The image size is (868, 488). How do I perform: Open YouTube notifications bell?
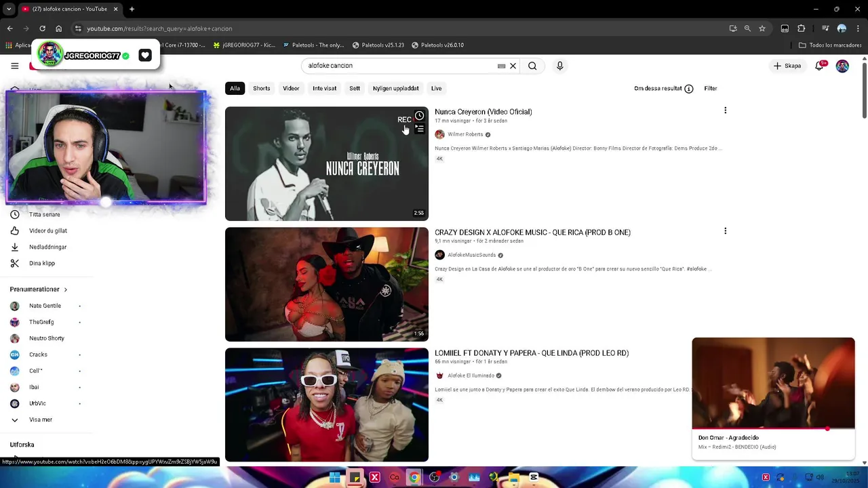[x=820, y=66]
